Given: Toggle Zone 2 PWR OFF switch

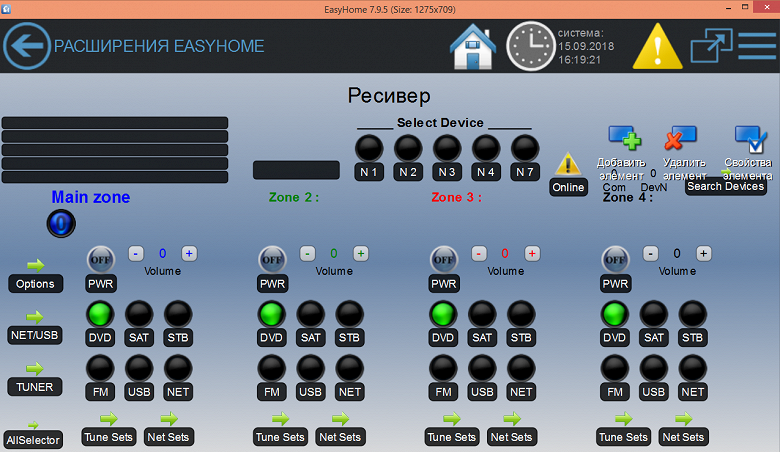Looking at the screenshot, I should 272,260.
